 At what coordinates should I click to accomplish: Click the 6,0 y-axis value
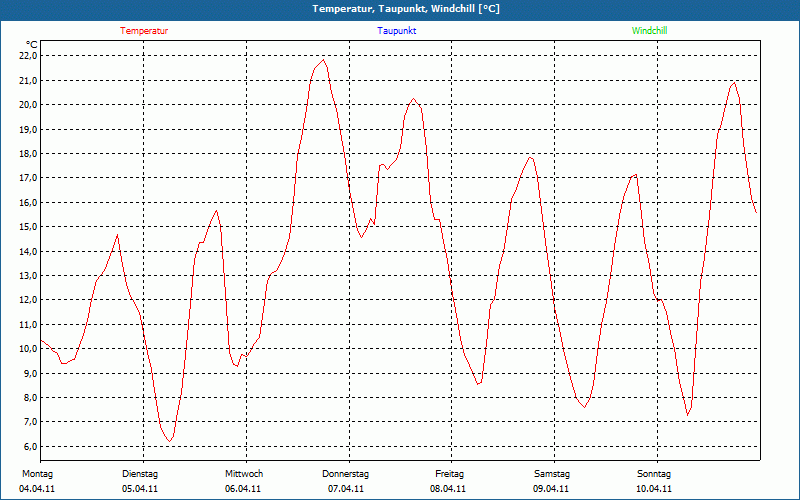30,446
